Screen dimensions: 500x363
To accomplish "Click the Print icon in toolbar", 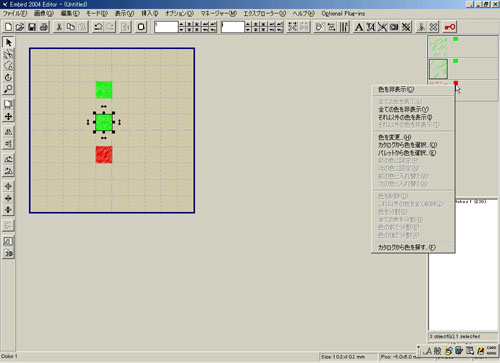I will click(44, 27).
